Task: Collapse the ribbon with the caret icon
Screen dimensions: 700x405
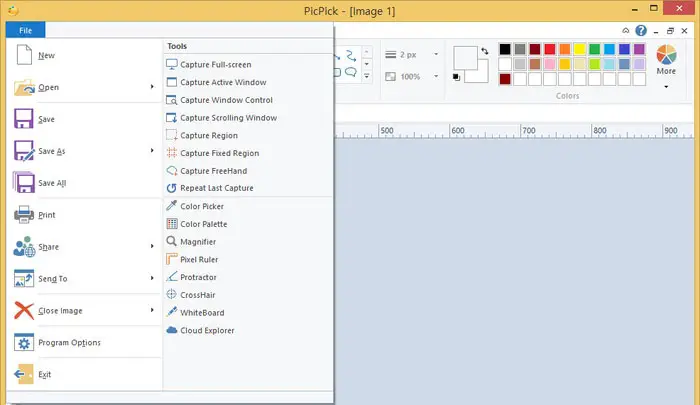Action: tap(626, 31)
